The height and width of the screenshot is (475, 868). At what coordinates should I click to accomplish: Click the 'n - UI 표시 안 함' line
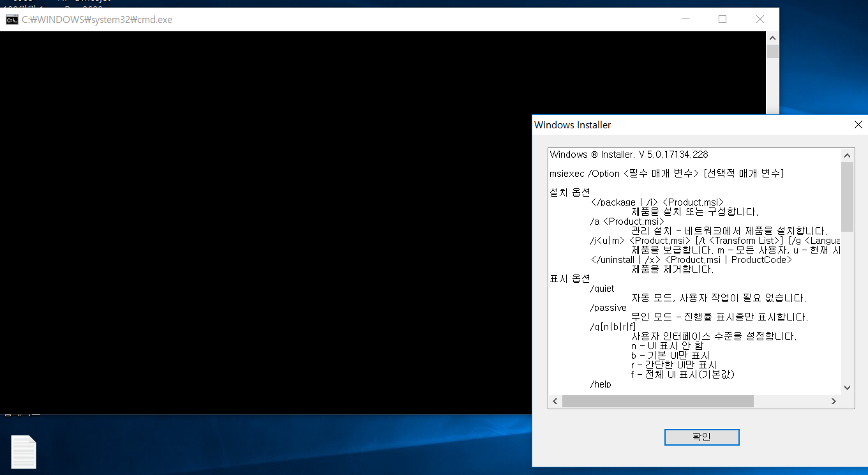point(668,346)
